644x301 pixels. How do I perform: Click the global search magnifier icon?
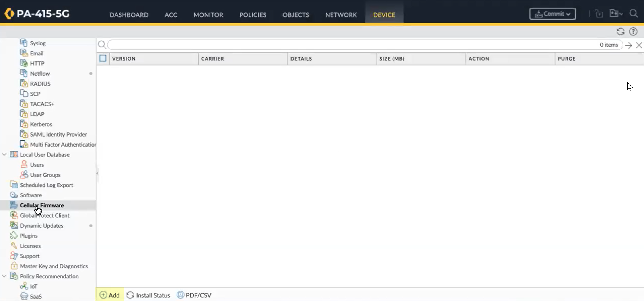click(x=633, y=14)
